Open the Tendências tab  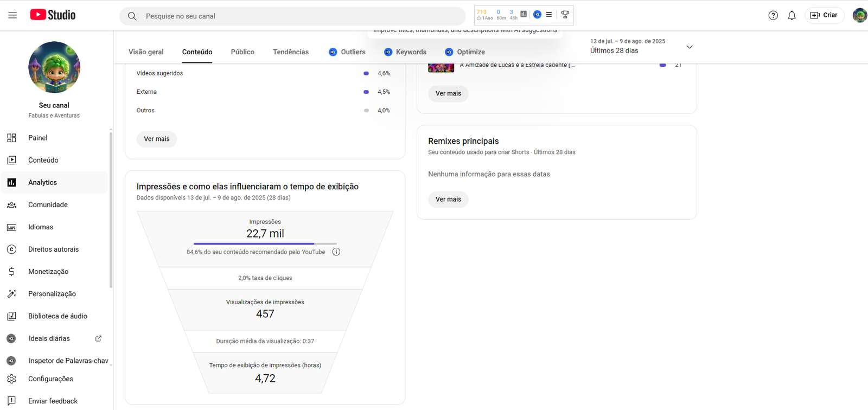click(x=291, y=52)
